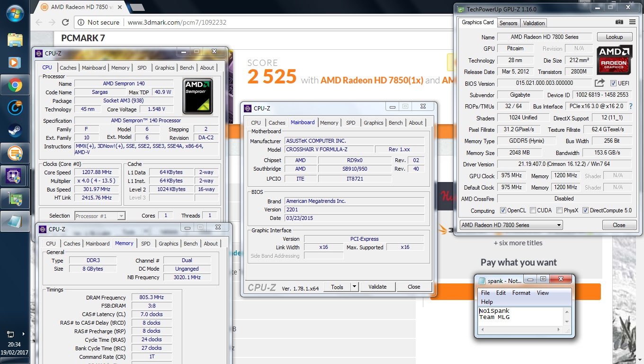Take a GPU-Z screenshot with the camera icon

619,22
